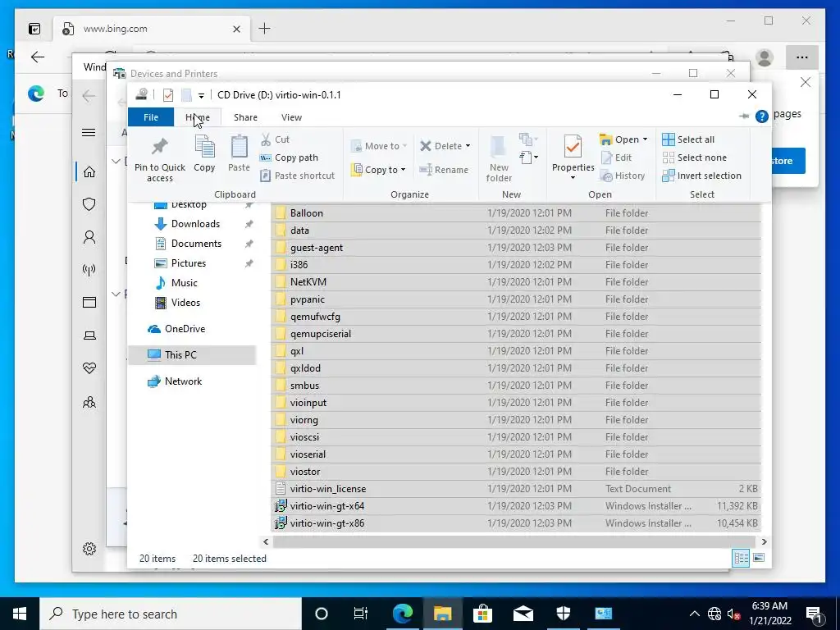Switch to Large icons view in status bar
This screenshot has width=840, height=630.
pyautogui.click(x=759, y=558)
